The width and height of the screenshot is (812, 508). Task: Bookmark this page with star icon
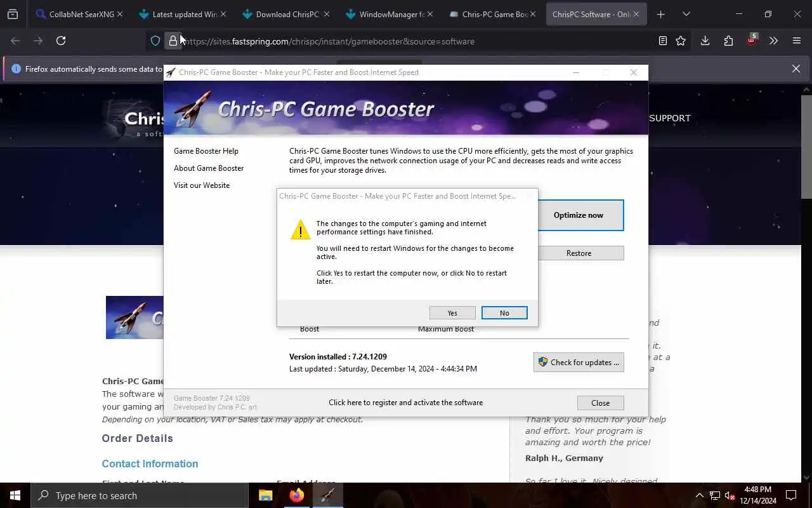(x=681, y=41)
